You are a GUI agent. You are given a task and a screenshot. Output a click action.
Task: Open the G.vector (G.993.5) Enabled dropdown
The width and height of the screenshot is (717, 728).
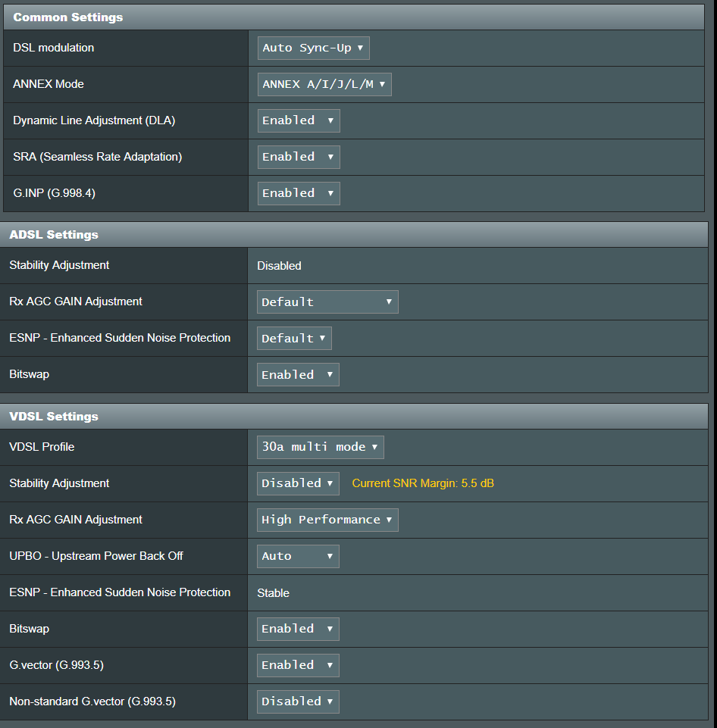(x=298, y=665)
